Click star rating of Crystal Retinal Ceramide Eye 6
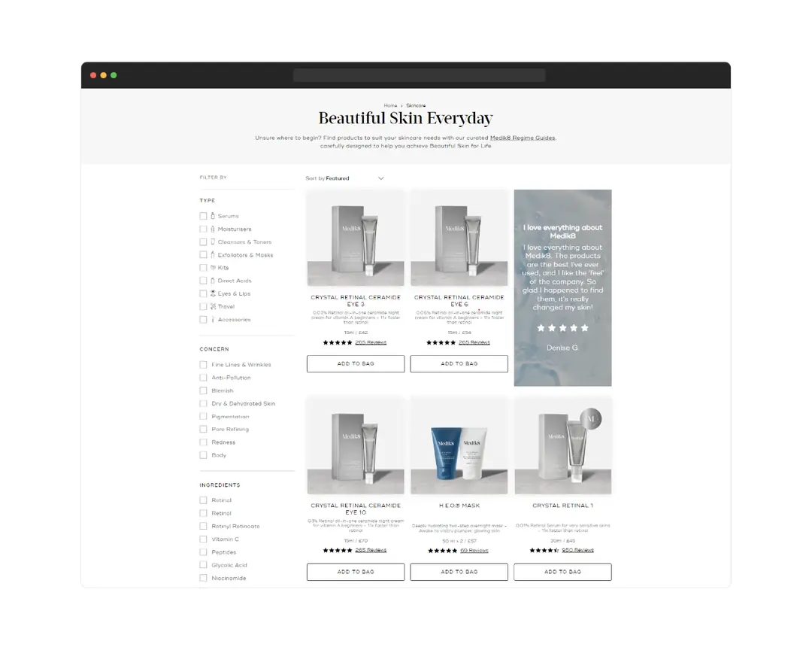This screenshot has width=812, height=650. [x=441, y=342]
